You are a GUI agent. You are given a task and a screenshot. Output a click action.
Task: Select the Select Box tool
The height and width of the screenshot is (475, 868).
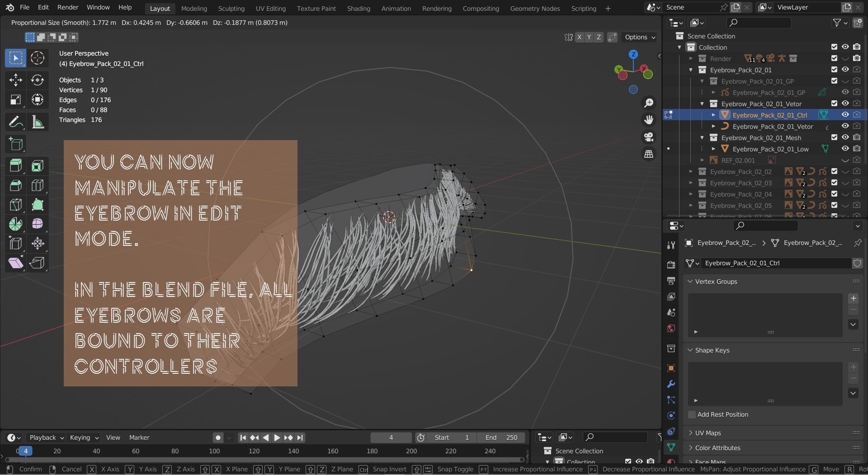(x=15, y=58)
